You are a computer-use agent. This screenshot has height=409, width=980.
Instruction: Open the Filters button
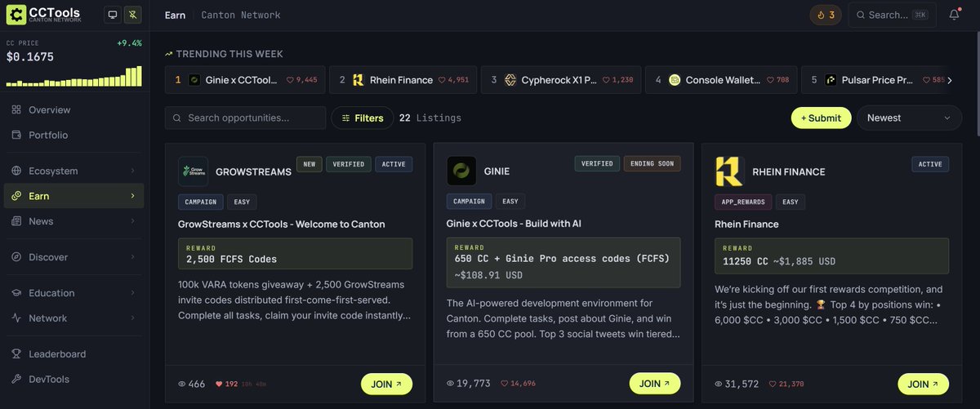pos(362,118)
